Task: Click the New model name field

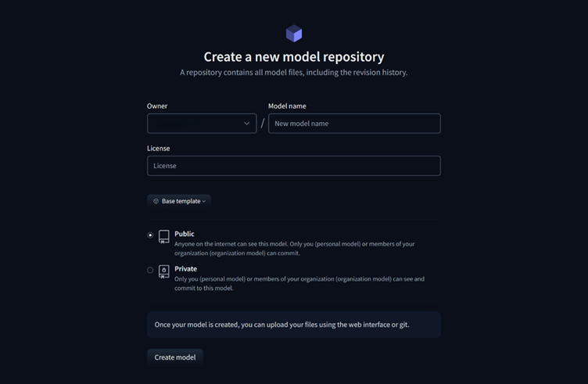Action: (354, 124)
